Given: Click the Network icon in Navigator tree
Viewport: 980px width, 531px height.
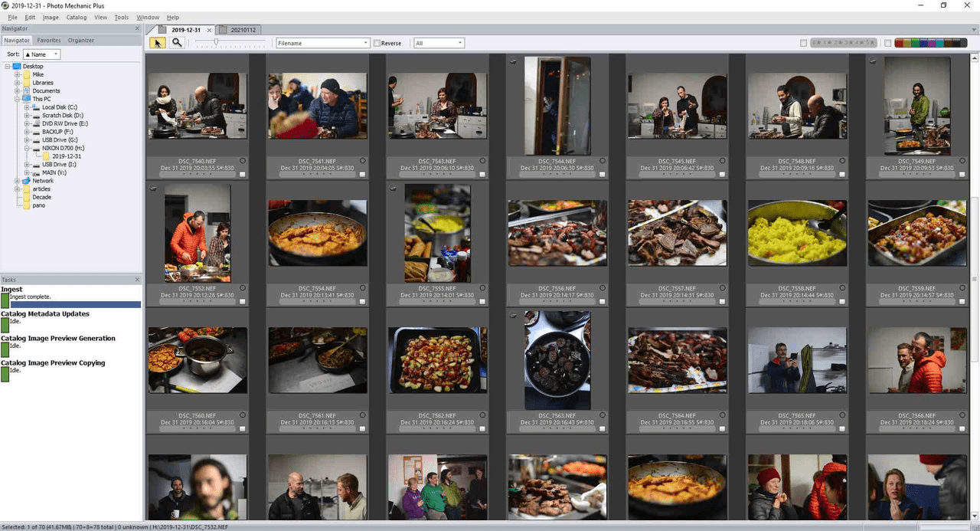Looking at the screenshot, I should 27,181.
